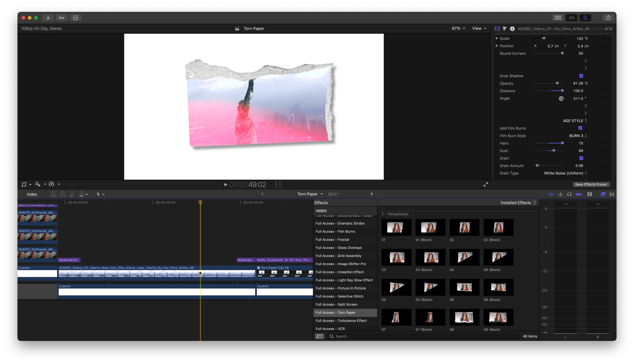634x364 pixels.
Task: Toggle video skimming icon
Action: 551,194
